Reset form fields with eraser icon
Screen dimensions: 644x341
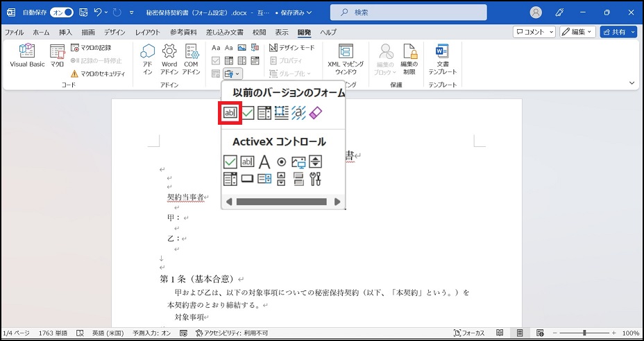pos(316,113)
